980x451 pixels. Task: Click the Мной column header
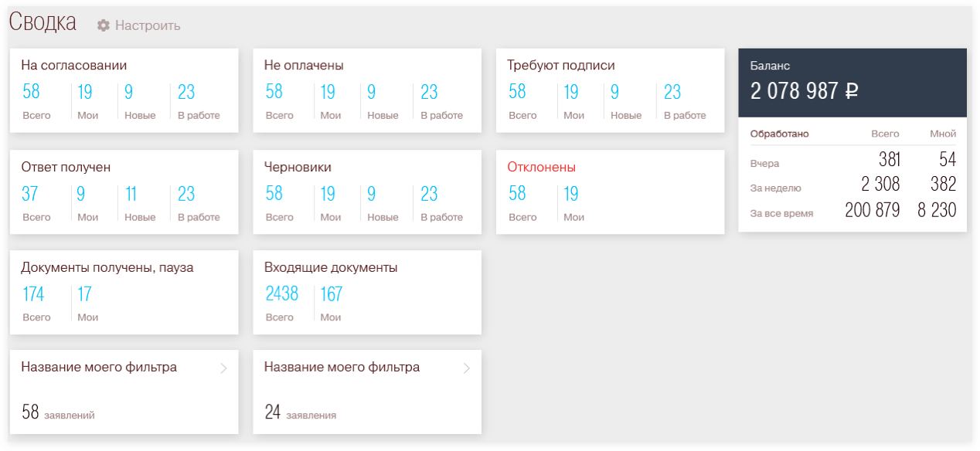tap(943, 134)
